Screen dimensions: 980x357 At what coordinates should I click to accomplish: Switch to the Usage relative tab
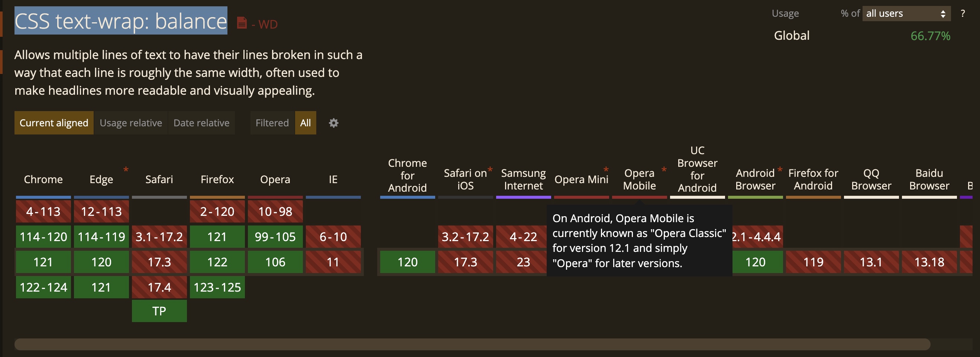pyautogui.click(x=130, y=123)
